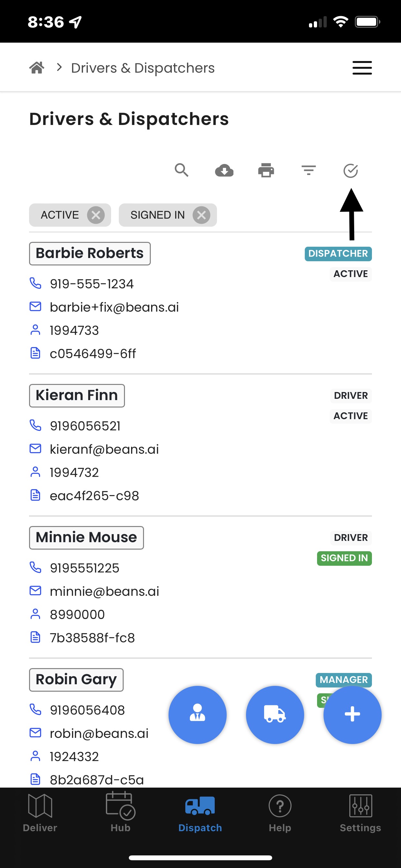Go to home via house icon

[37, 68]
